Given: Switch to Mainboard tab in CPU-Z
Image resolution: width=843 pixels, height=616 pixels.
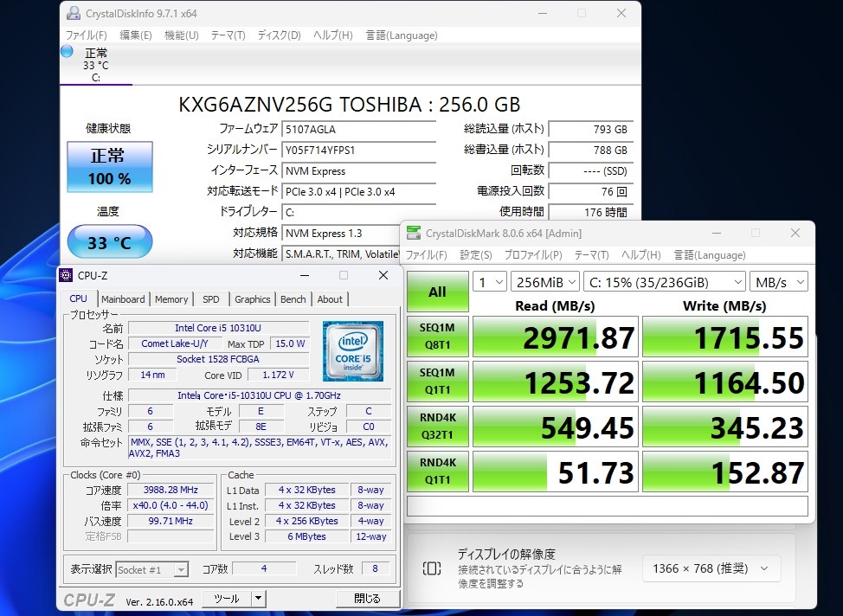Looking at the screenshot, I should click(x=123, y=299).
